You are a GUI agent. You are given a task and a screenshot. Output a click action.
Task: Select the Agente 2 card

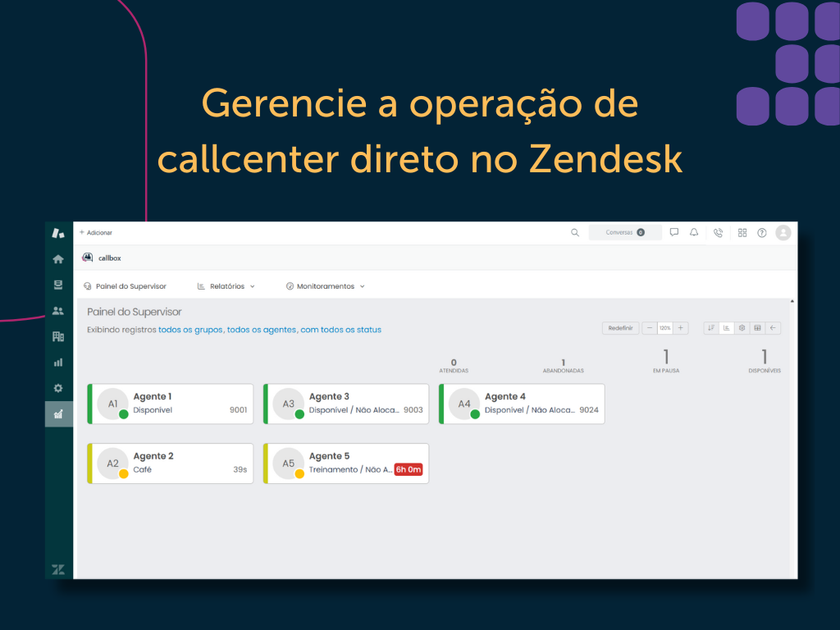171,463
